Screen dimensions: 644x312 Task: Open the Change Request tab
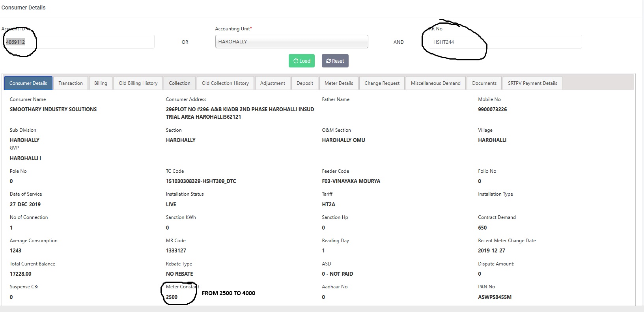pos(382,83)
